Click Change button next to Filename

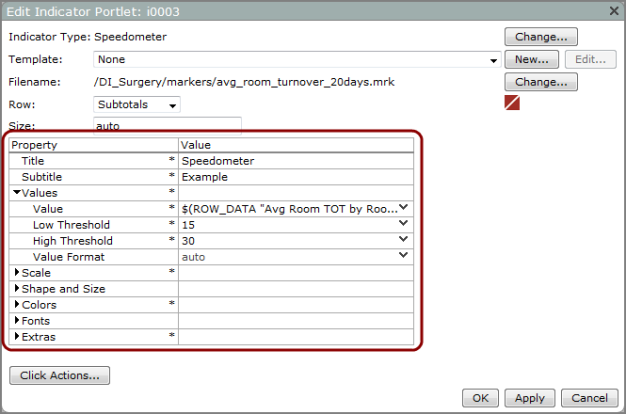[x=541, y=82]
